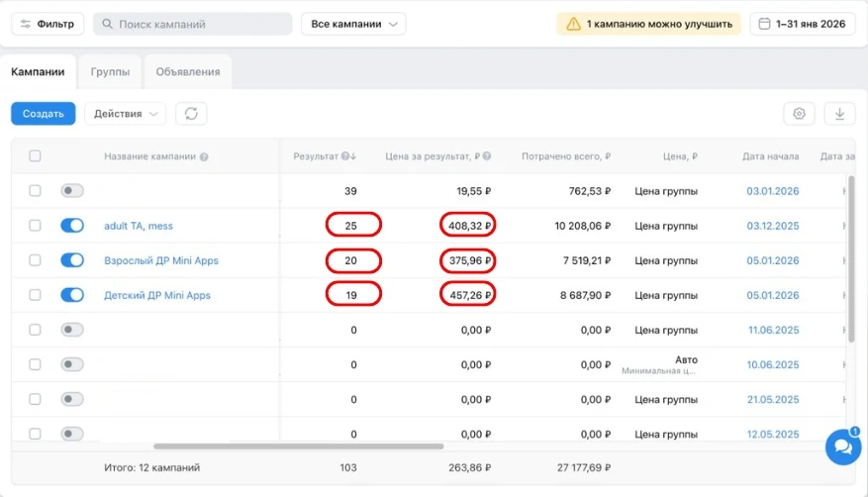Click help icon beside Цена за результат

coord(487,156)
